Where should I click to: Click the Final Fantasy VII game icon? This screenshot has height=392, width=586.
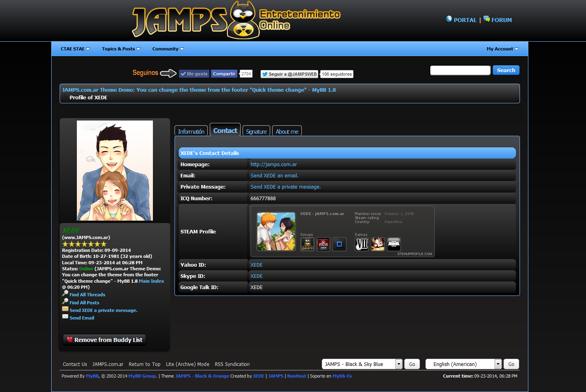point(361,244)
